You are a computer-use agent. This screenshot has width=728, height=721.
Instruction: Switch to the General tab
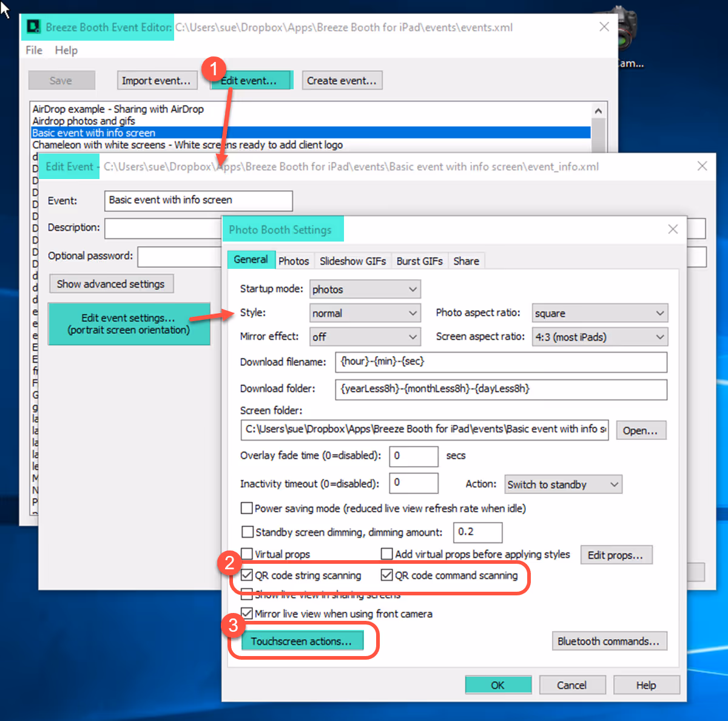pyautogui.click(x=251, y=260)
